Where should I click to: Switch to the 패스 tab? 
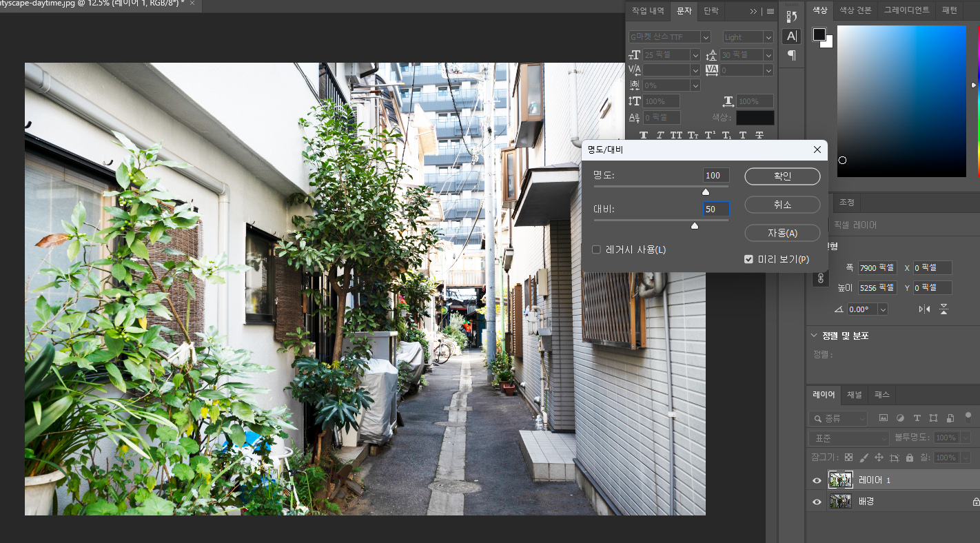881,395
